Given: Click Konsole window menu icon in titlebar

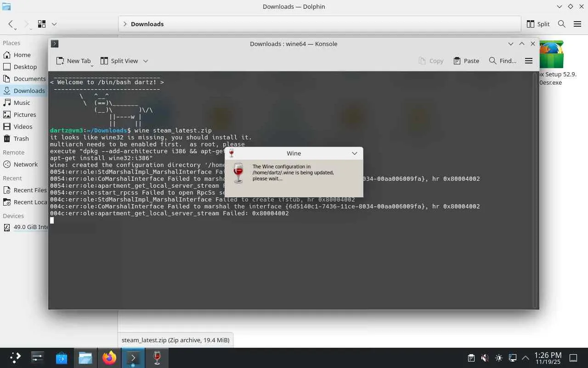Looking at the screenshot, I should tap(55, 44).
